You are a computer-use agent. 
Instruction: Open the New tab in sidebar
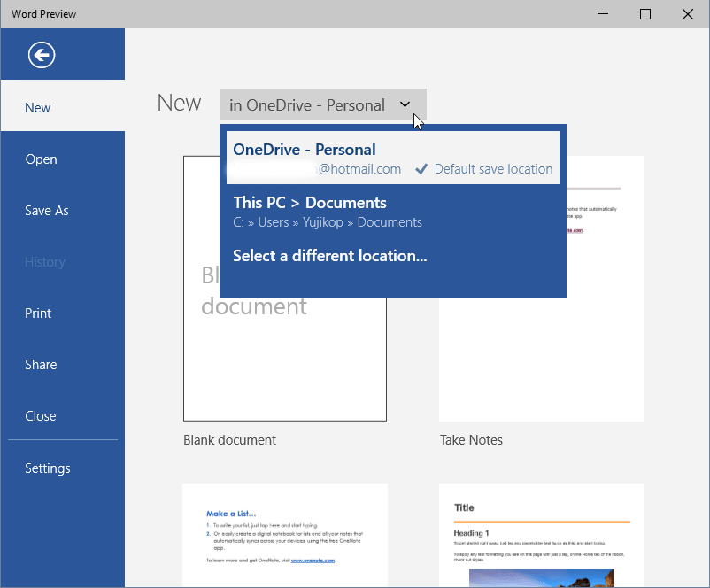[63, 107]
